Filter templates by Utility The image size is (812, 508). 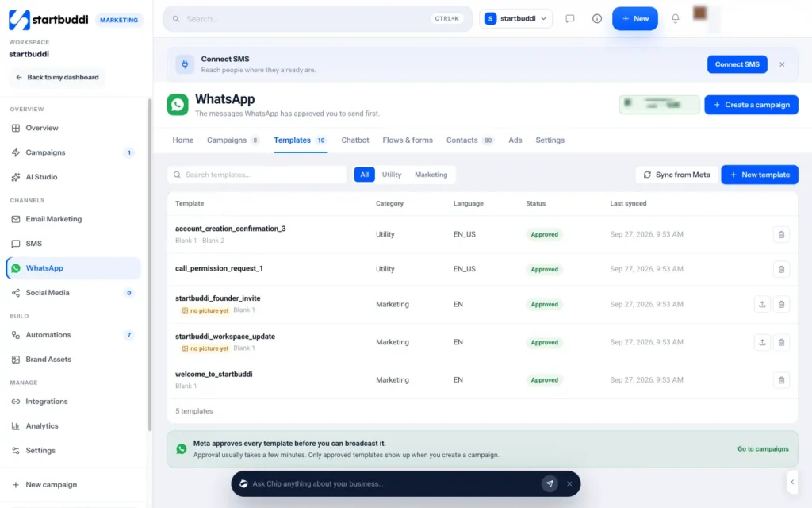pyautogui.click(x=392, y=175)
